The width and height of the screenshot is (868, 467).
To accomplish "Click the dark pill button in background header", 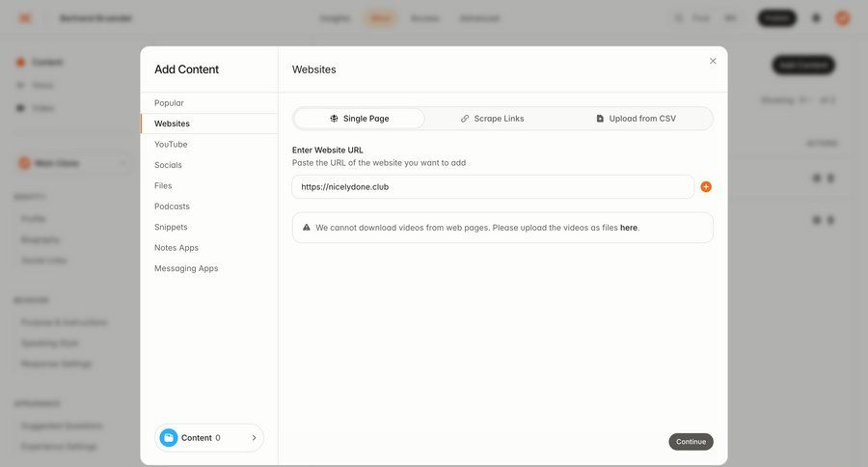I will (776, 18).
